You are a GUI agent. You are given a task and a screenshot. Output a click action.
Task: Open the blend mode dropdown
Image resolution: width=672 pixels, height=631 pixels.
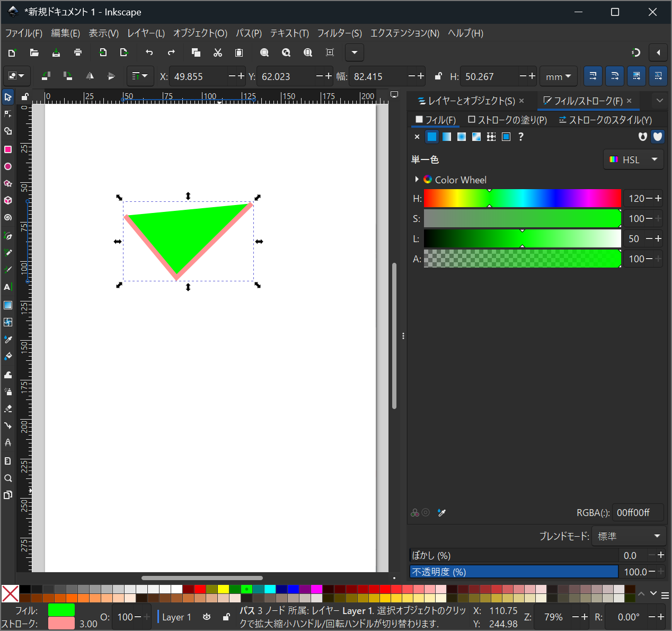coord(629,536)
